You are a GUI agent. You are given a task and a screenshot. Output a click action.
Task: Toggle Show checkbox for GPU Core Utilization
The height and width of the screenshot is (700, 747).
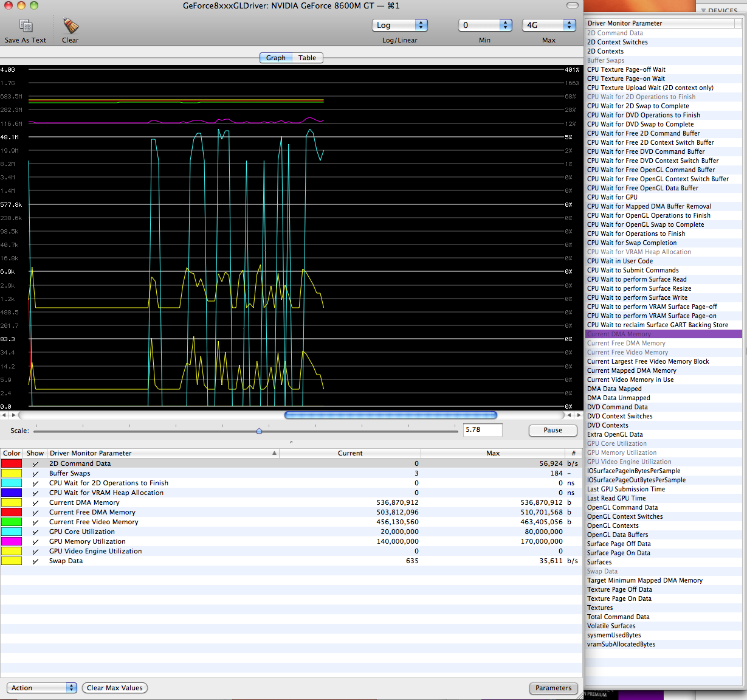tap(35, 532)
